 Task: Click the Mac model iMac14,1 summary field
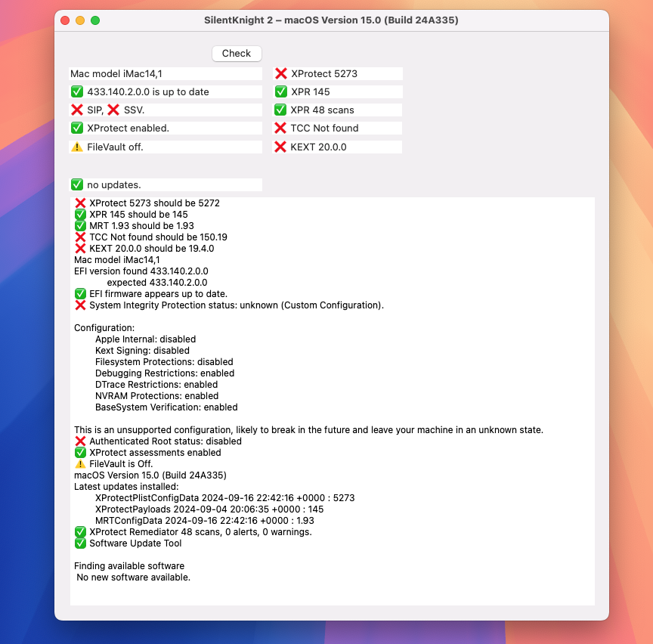tap(166, 74)
